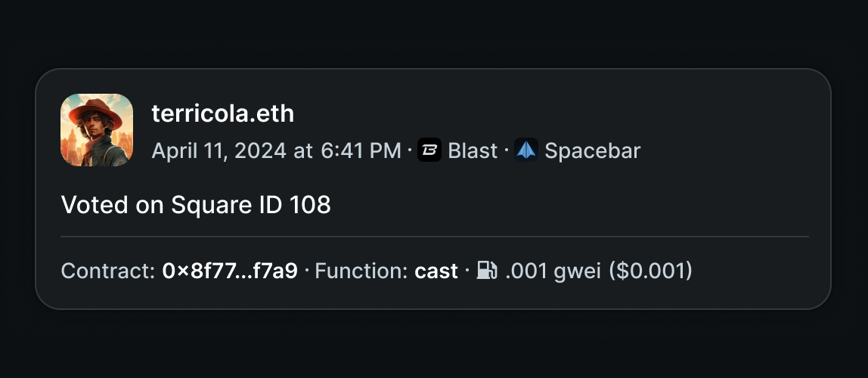
Task: Select the Blast network label
Action: point(473,150)
